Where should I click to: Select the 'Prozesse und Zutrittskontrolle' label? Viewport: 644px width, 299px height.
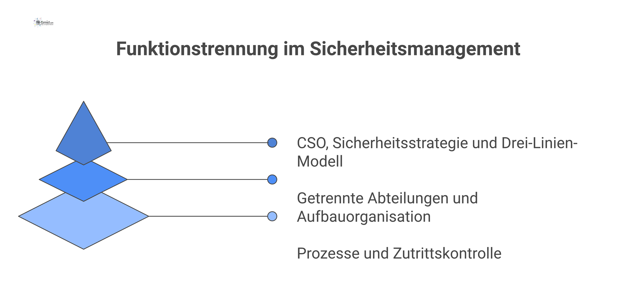click(x=399, y=253)
